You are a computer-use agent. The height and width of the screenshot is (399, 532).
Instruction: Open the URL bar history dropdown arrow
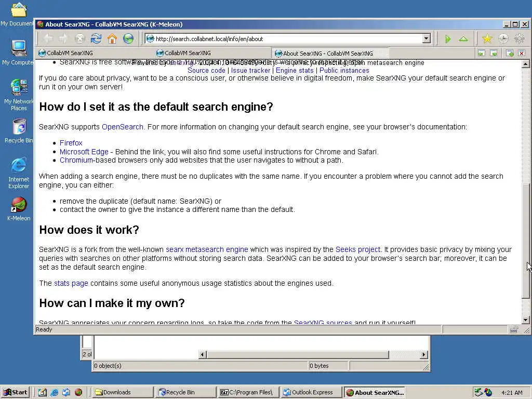tap(427, 38)
